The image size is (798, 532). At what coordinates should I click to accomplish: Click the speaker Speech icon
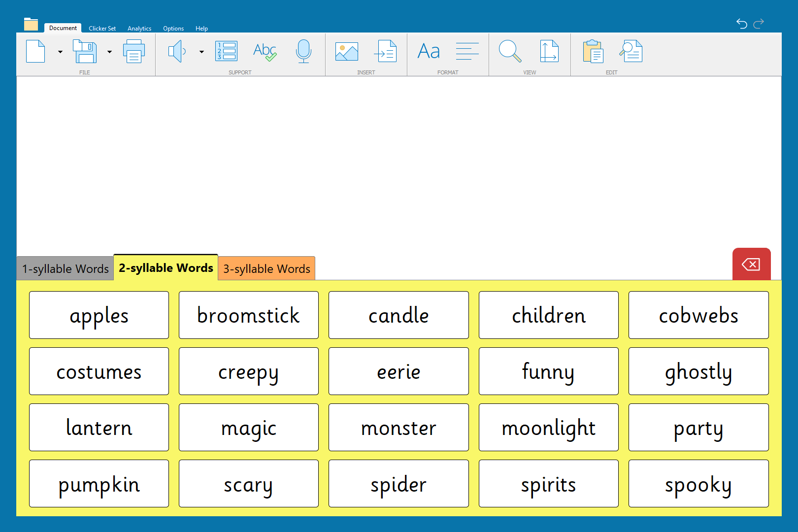[x=177, y=51]
